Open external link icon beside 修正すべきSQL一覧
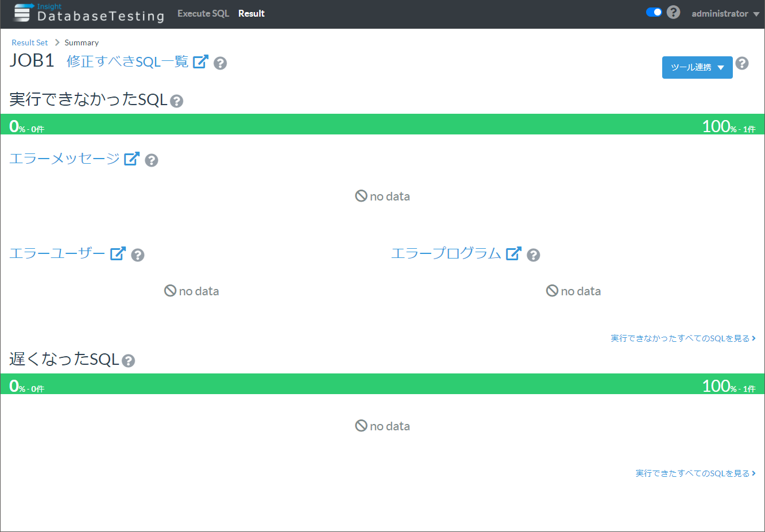The width and height of the screenshot is (765, 532). point(200,61)
